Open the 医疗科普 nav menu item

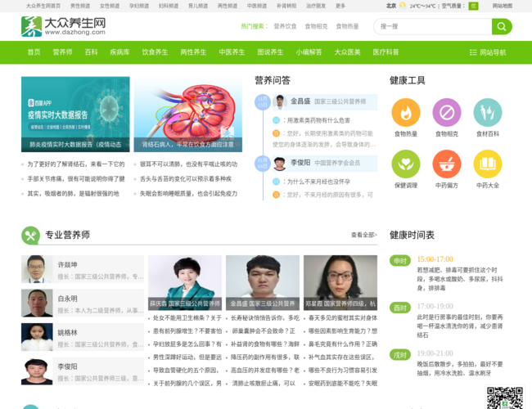click(x=385, y=52)
